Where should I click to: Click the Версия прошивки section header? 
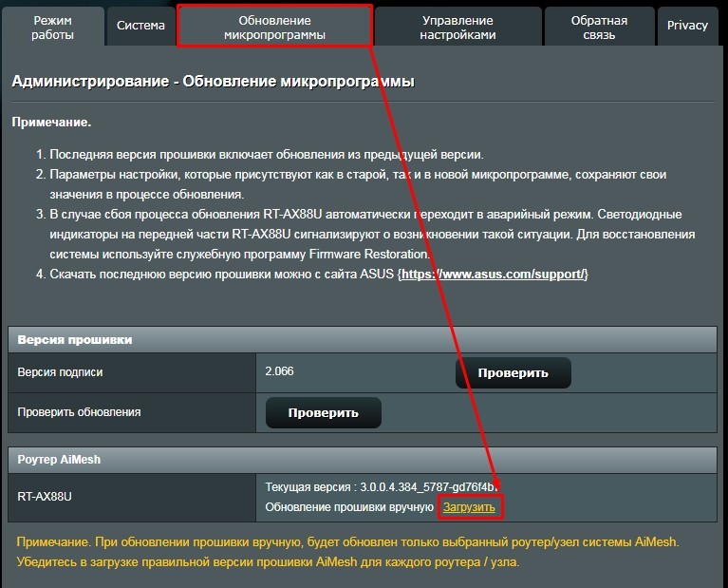363,340
